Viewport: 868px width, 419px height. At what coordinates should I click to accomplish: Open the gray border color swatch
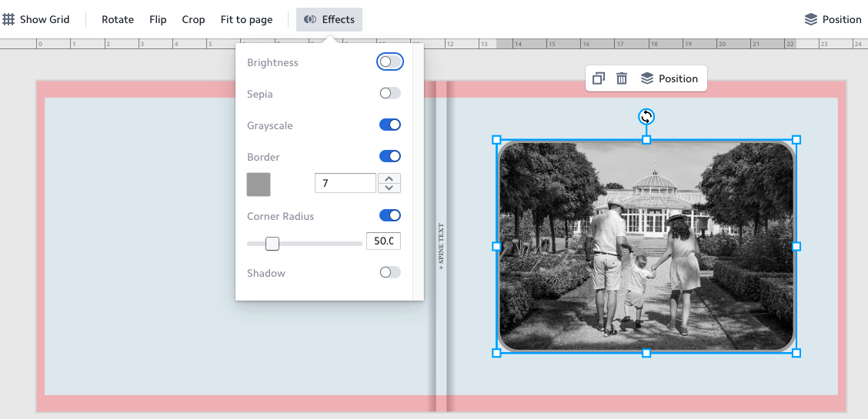(x=259, y=185)
